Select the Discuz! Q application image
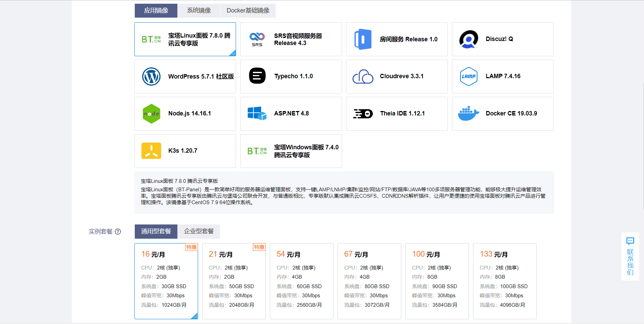This screenshot has width=644, height=324. tap(502, 39)
